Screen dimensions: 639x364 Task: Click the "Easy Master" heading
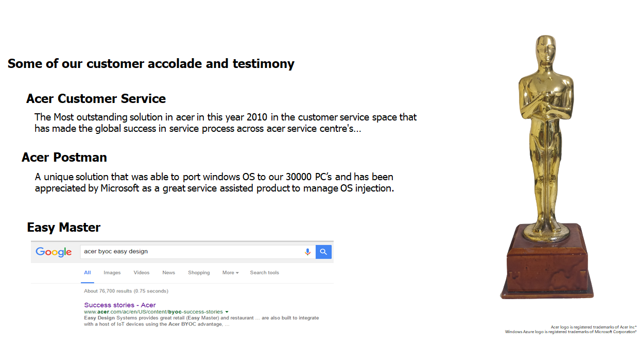64,227
